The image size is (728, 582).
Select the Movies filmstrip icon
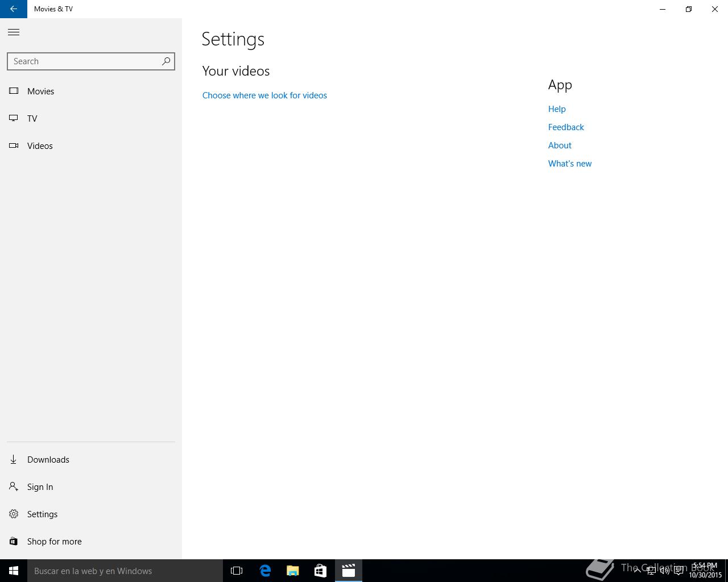[14, 91]
